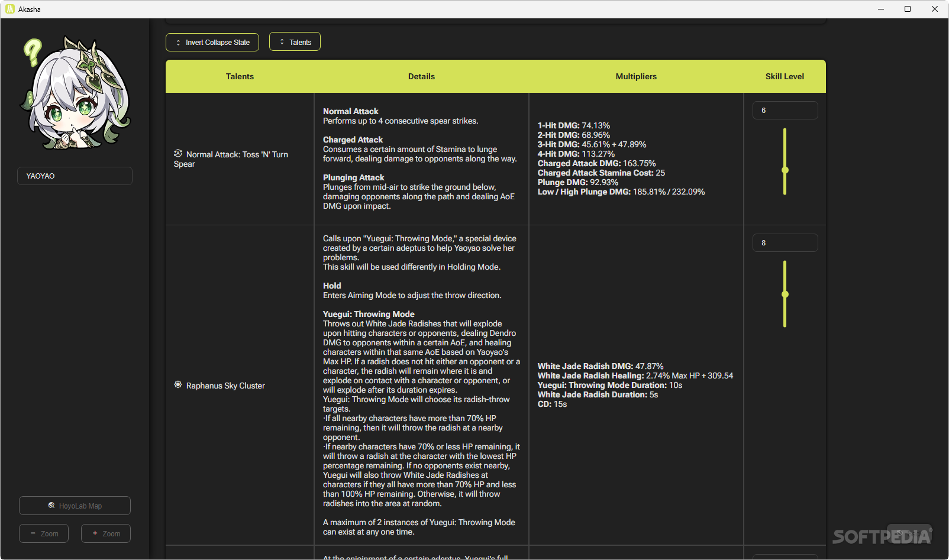Click the Invert Collapse State button

212,42
